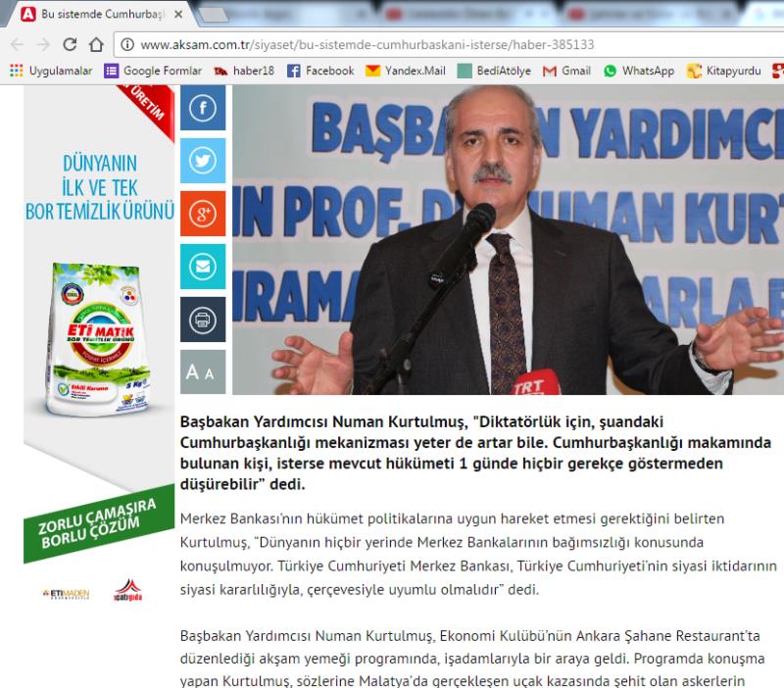View site information icon in address bar
The width and height of the screenshot is (784, 688).
[127, 45]
